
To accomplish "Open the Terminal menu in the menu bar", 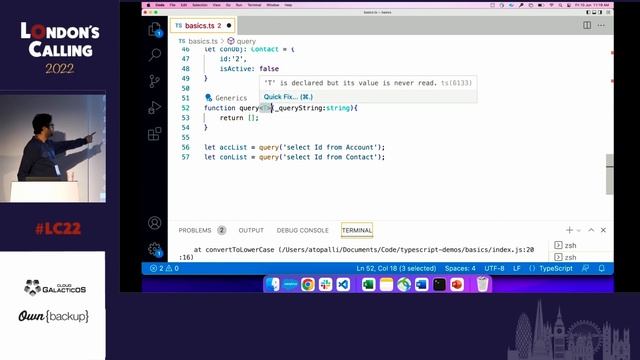I will (x=254, y=5).
